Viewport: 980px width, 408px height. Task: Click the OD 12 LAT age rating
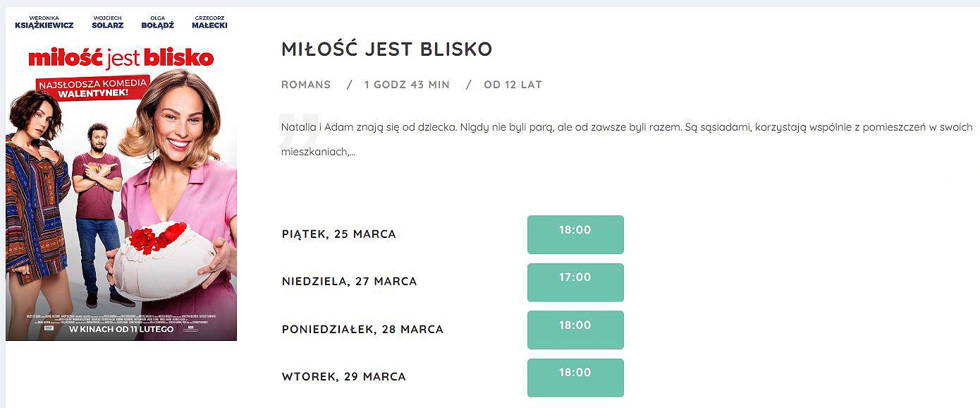click(513, 85)
